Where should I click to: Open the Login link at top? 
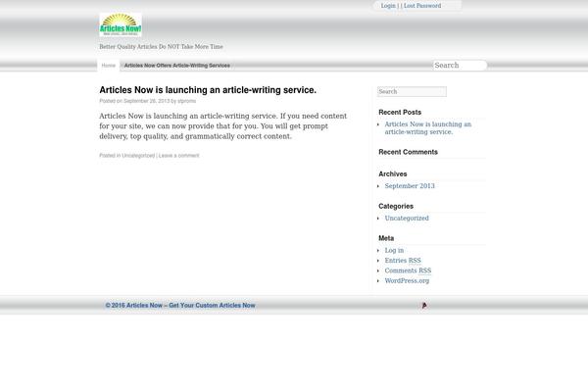(x=388, y=6)
